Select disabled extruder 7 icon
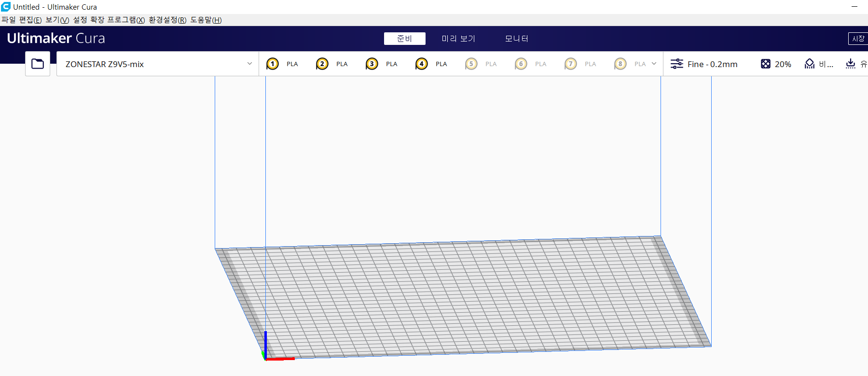Image resolution: width=868 pixels, height=376 pixels. [571, 64]
